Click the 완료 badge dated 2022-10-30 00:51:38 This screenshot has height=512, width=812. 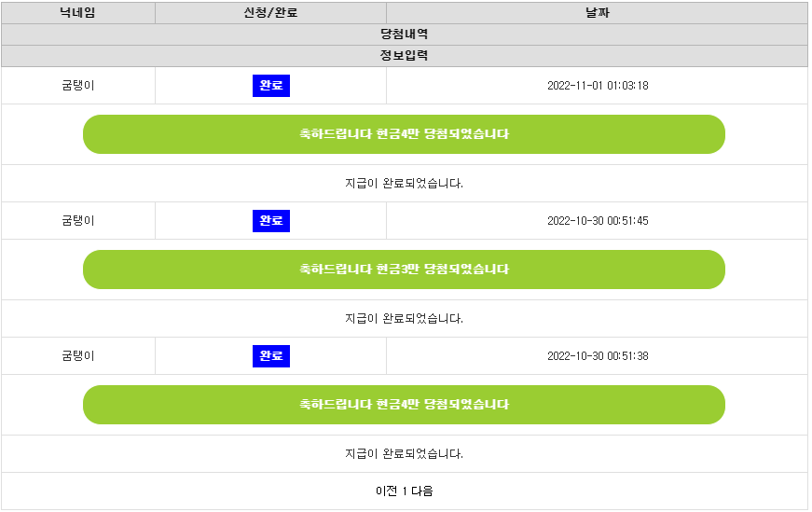[x=271, y=356]
